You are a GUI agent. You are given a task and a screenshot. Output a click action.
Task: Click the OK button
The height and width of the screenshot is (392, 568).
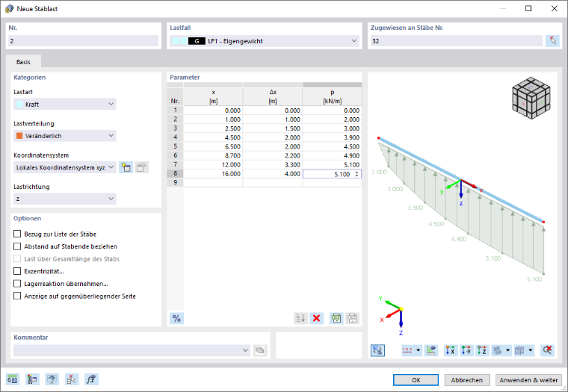click(x=416, y=380)
